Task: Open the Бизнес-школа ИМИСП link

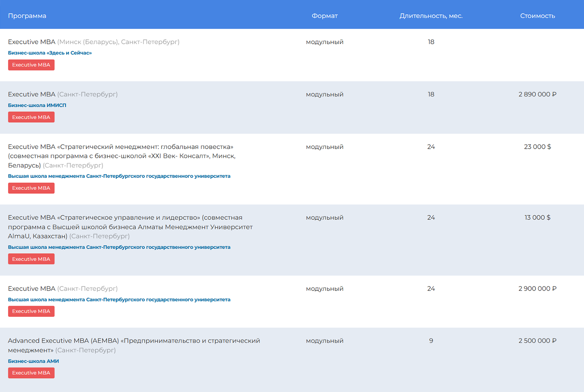Action: [x=37, y=105]
